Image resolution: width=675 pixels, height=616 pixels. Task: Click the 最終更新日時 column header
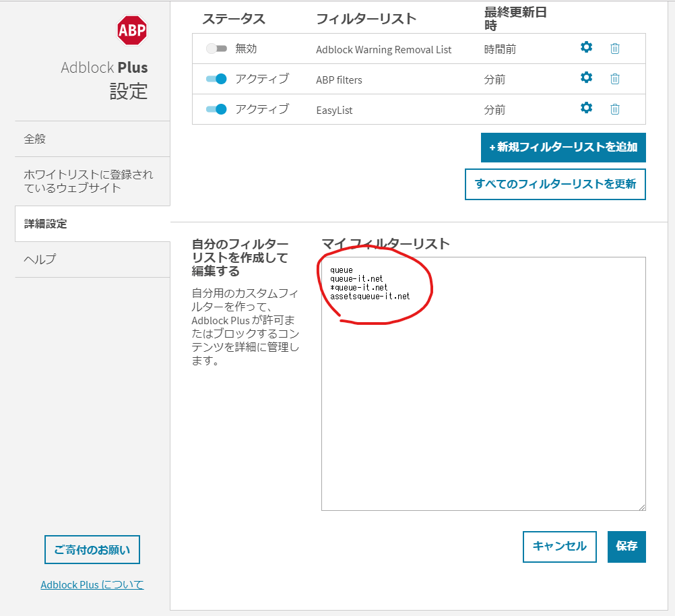(x=515, y=18)
